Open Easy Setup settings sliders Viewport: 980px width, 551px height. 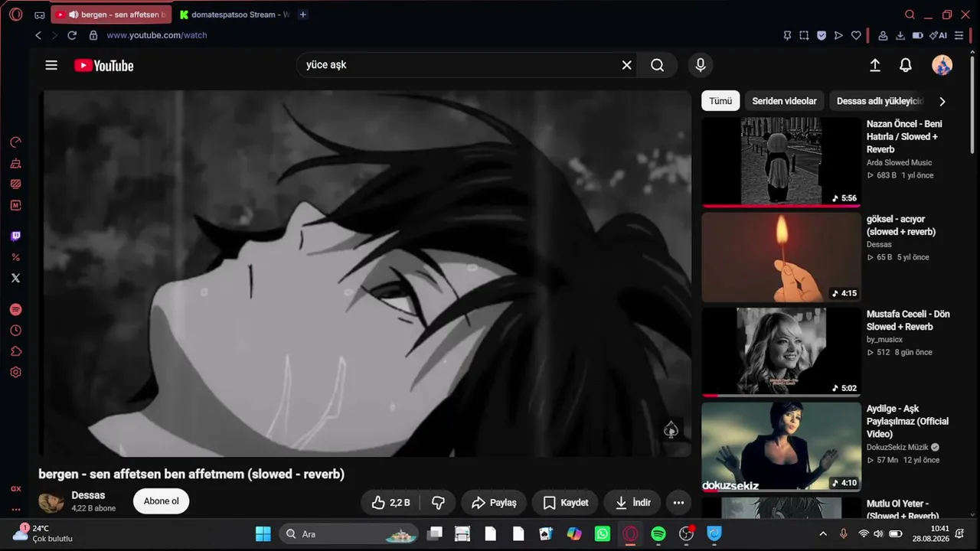pos(959,35)
